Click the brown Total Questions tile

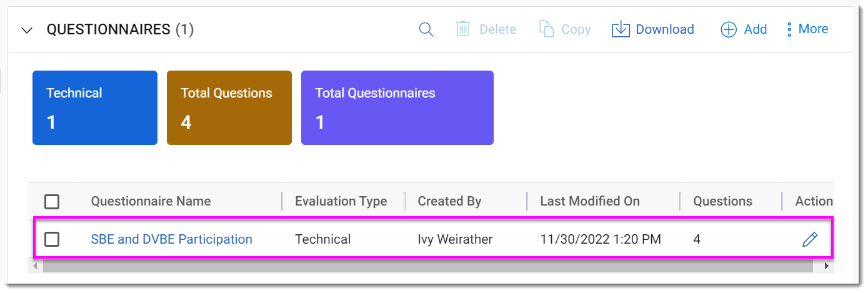click(x=229, y=107)
